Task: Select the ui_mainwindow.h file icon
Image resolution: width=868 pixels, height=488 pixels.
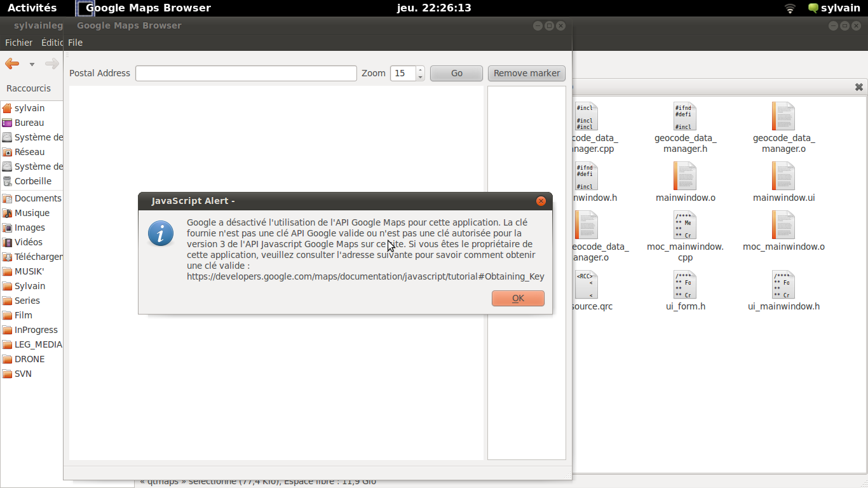Action: [783, 285]
